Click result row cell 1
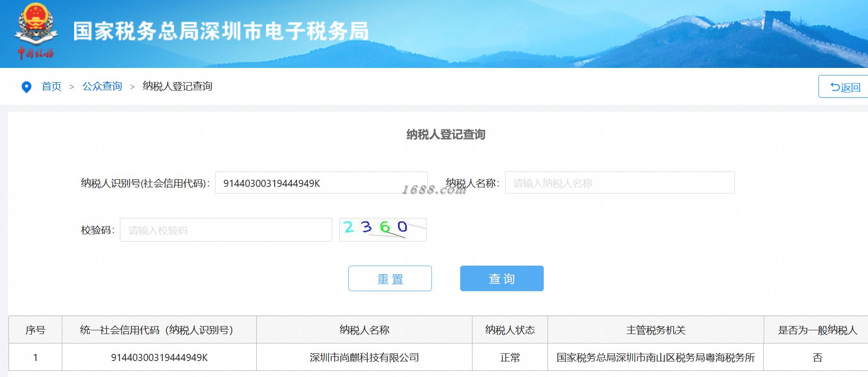Screen dimensions: 868x377 35,357
